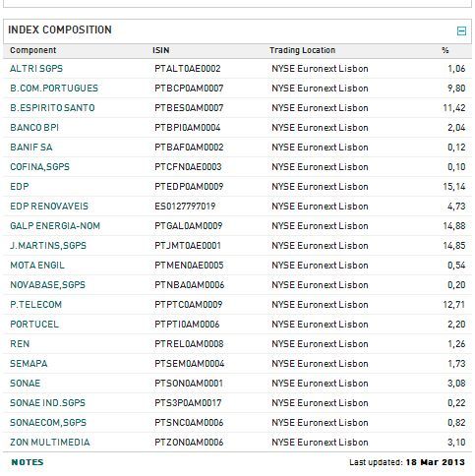475x476 pixels.
Task: Click the Last updated 18 Mar 2013 text
Action: click(x=407, y=462)
